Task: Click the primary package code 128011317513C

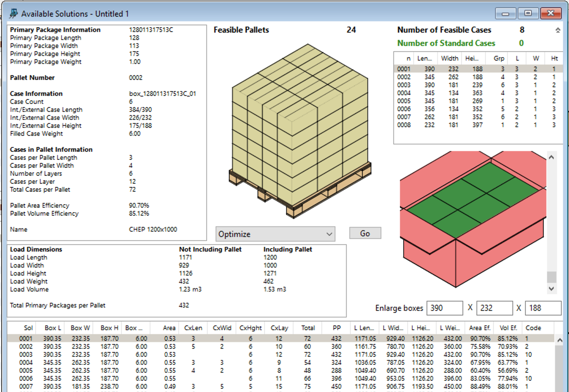Action: pyautogui.click(x=151, y=30)
